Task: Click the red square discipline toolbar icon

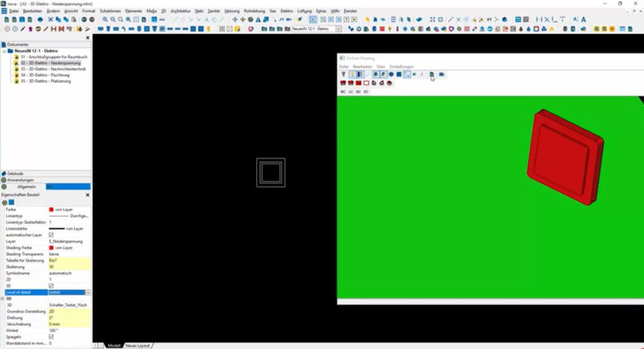Action: 382,29
